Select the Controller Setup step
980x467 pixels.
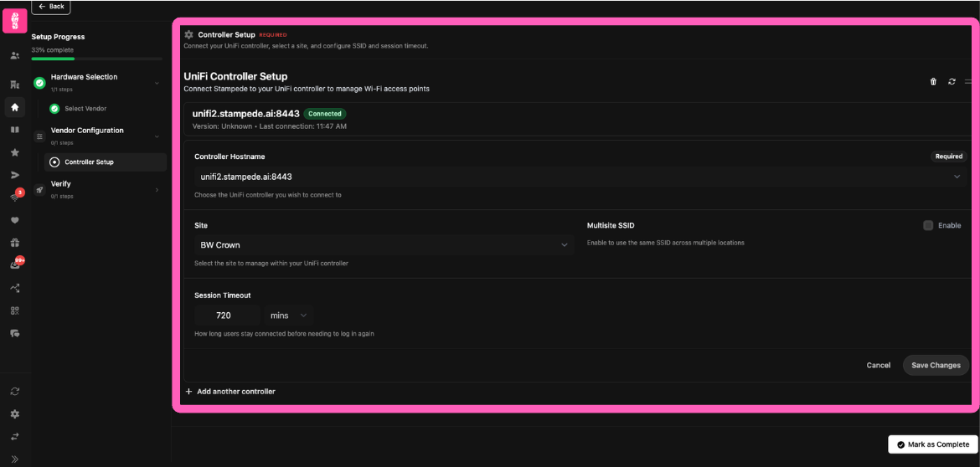point(89,162)
